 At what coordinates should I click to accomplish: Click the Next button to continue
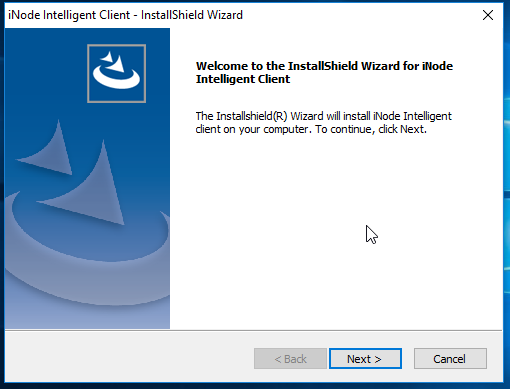[x=365, y=359]
